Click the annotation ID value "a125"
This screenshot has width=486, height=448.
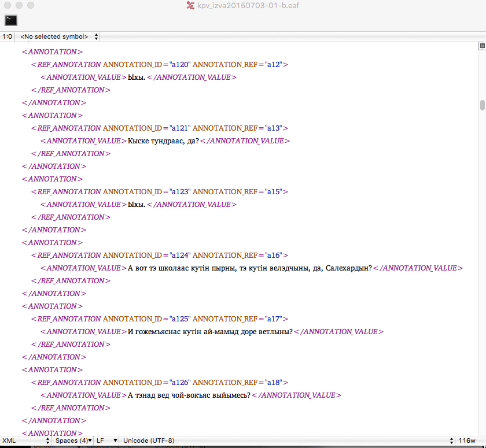click(x=180, y=319)
